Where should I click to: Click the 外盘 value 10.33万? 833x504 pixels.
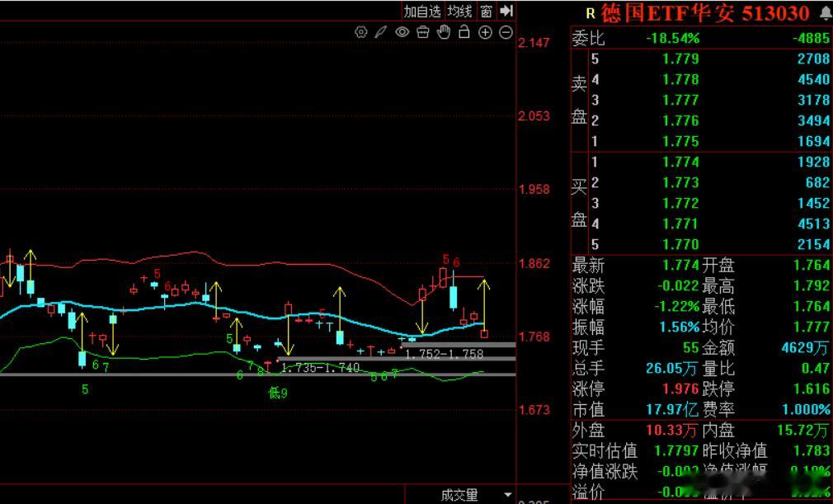click(x=671, y=430)
